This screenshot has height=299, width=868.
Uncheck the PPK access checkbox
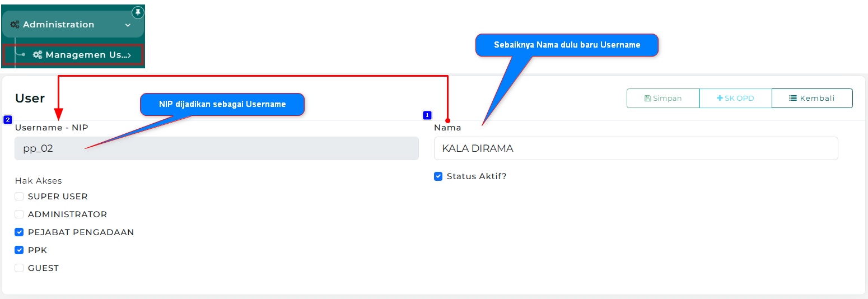[19, 250]
